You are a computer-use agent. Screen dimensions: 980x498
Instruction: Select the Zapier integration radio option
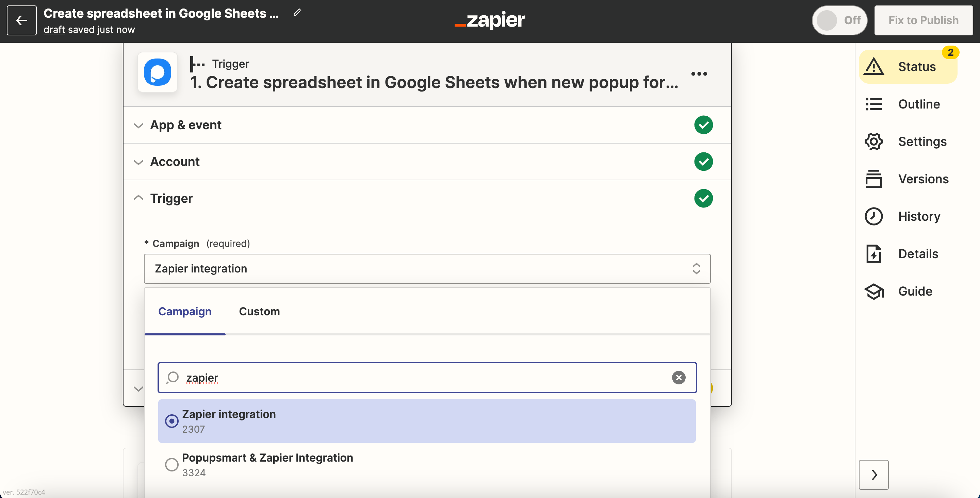coord(171,421)
